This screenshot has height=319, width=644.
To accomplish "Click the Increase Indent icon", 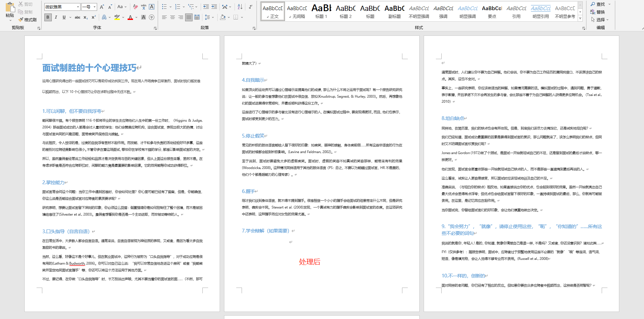I will click(x=214, y=7).
